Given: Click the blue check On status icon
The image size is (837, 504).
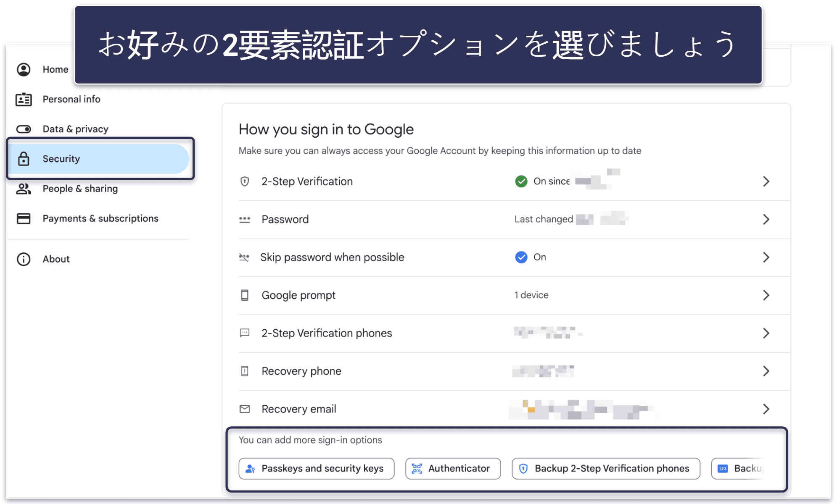Looking at the screenshot, I should (521, 257).
